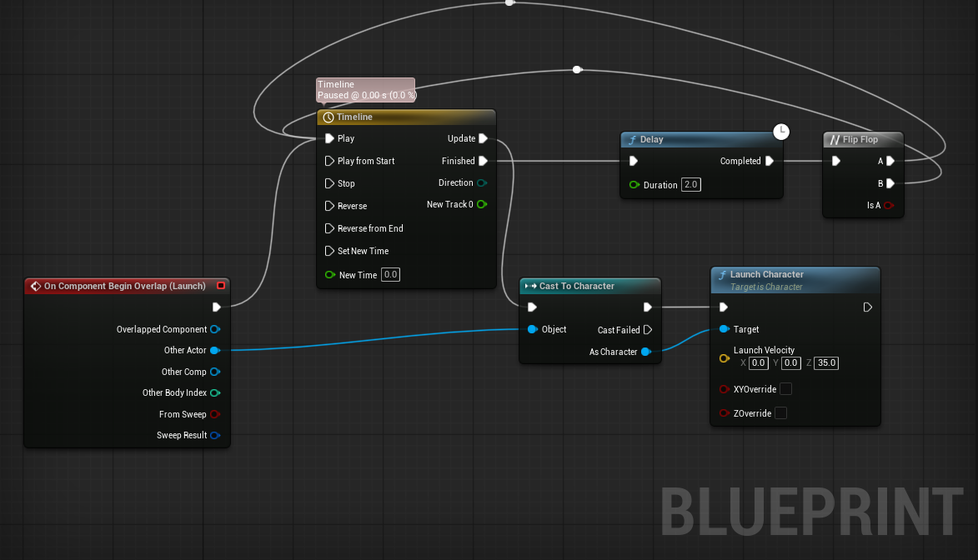Click the Timeline Direction output pin
The width and height of the screenshot is (978, 560).
[482, 182]
